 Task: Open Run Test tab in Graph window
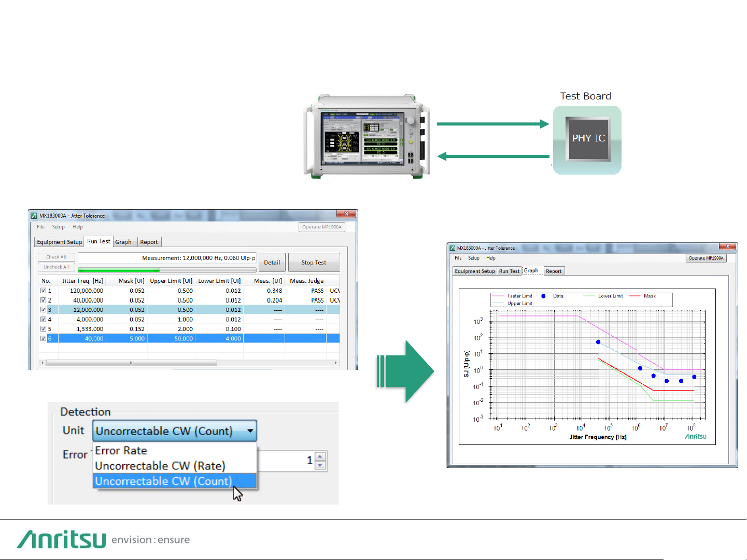(509, 271)
